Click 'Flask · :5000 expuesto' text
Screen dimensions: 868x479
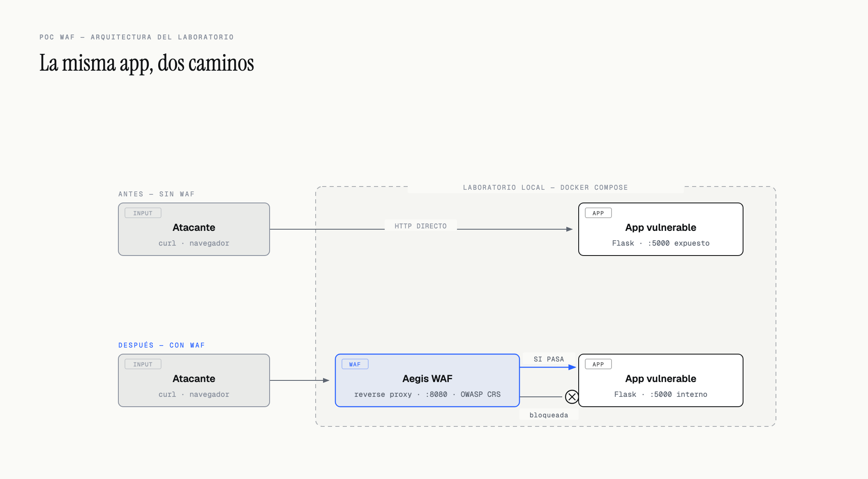coord(661,243)
